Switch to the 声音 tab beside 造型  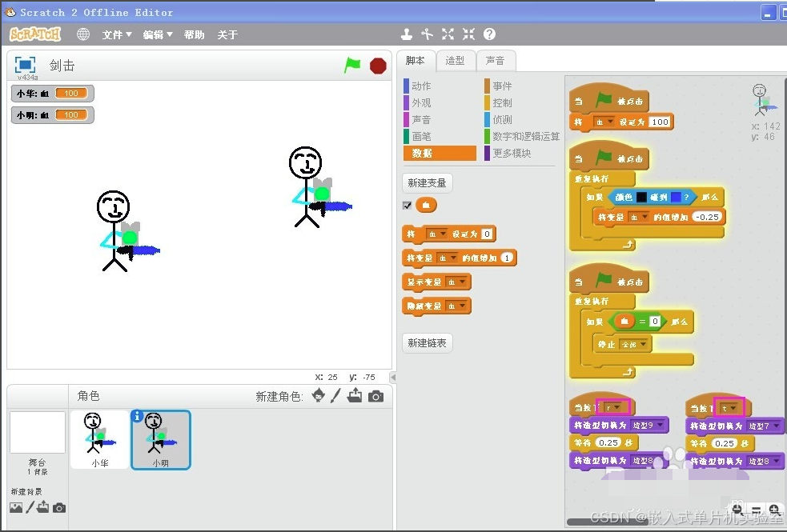click(x=495, y=61)
